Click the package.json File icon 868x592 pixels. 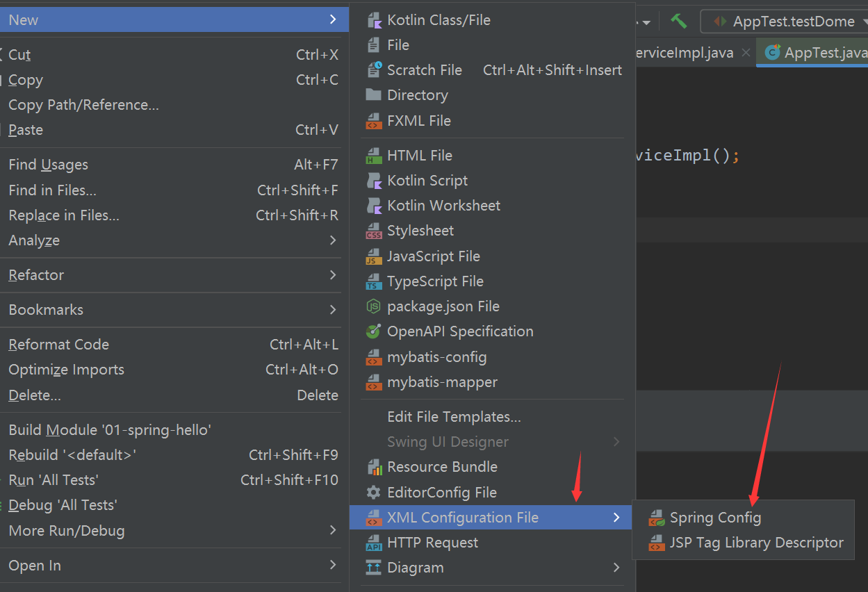(x=374, y=306)
